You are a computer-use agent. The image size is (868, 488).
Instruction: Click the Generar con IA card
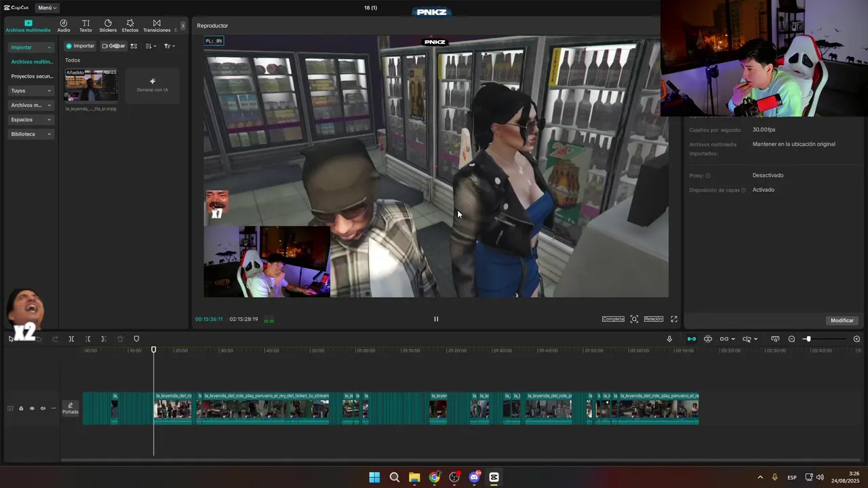coord(153,85)
